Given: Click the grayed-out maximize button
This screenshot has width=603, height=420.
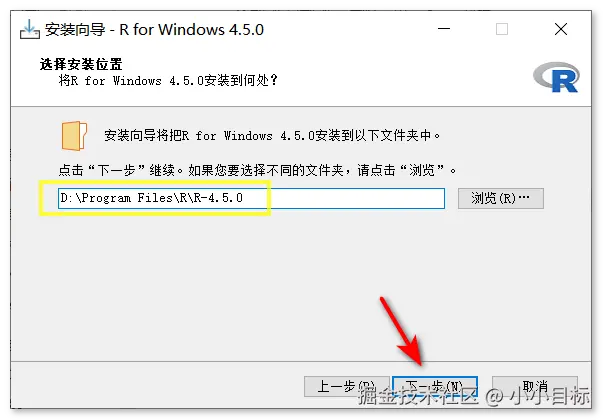Looking at the screenshot, I should tap(501, 29).
